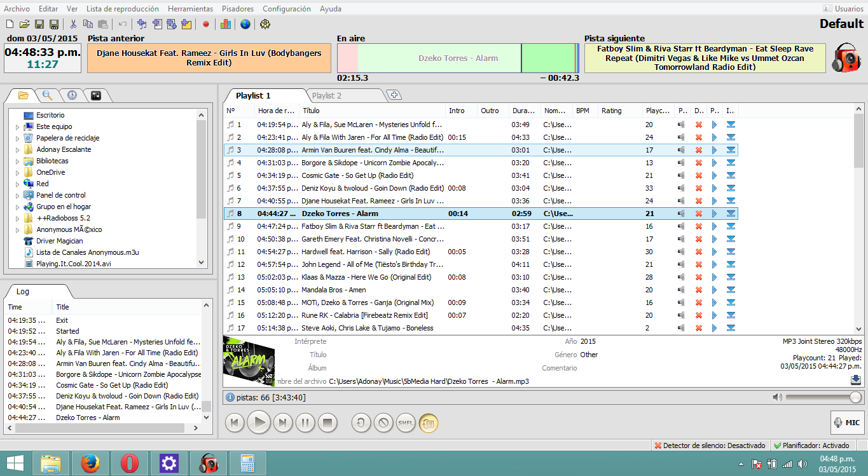This screenshot has width=868, height=476.
Task: Click speaker icon on Cosmic Gate row
Action: tap(681, 175)
